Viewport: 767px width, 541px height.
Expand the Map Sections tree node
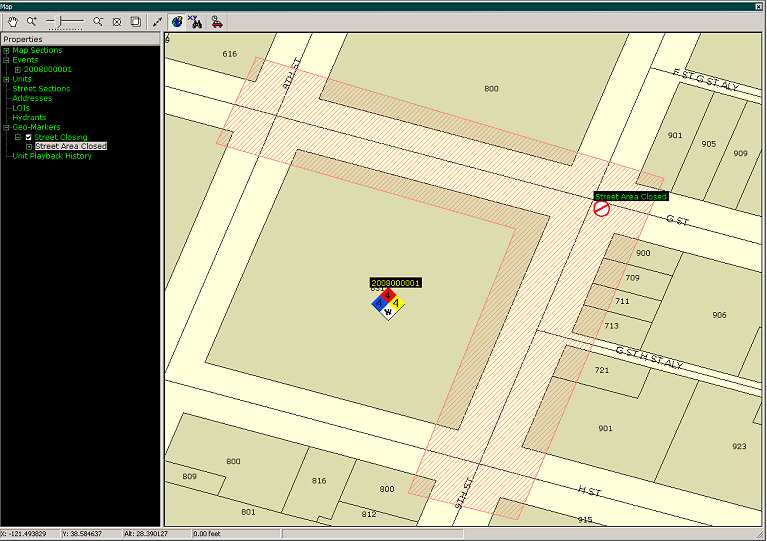click(6, 50)
